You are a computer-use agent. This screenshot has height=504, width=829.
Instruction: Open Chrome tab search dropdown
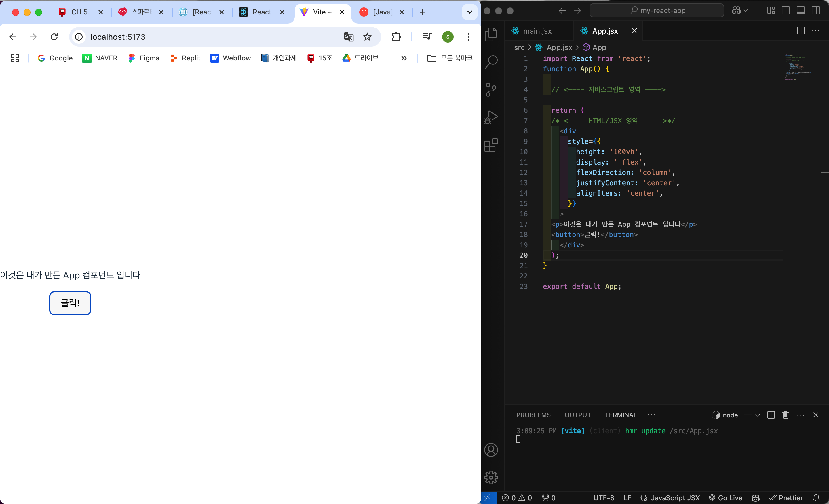(470, 12)
